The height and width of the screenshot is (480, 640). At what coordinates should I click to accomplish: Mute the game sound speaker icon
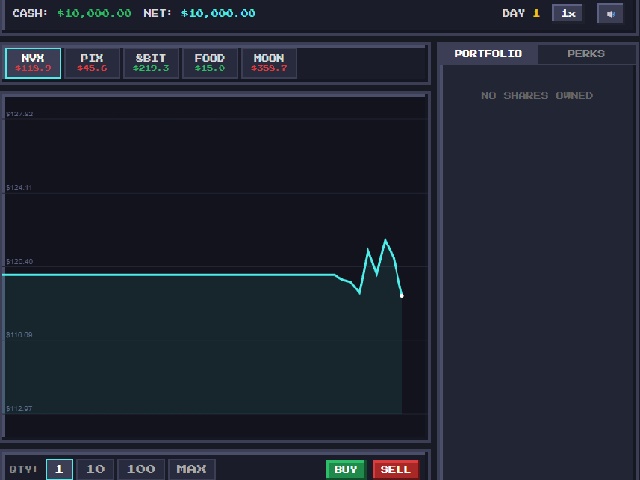[610, 14]
